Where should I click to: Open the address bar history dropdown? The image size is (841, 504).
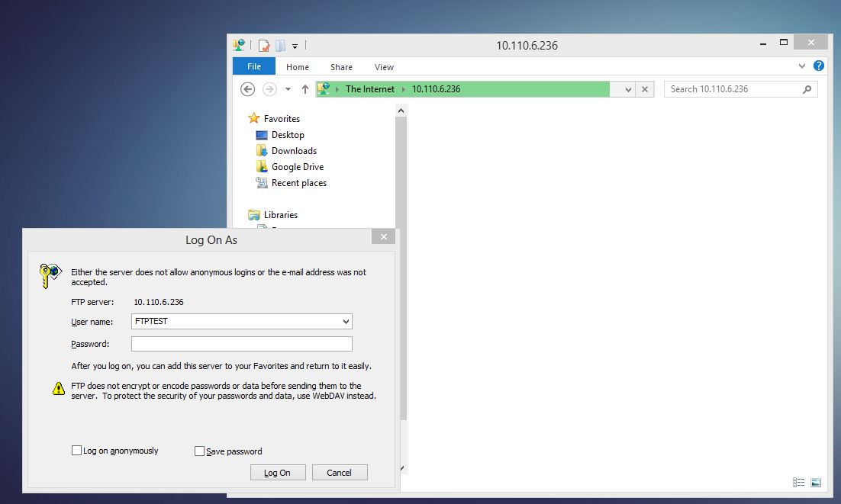point(627,89)
